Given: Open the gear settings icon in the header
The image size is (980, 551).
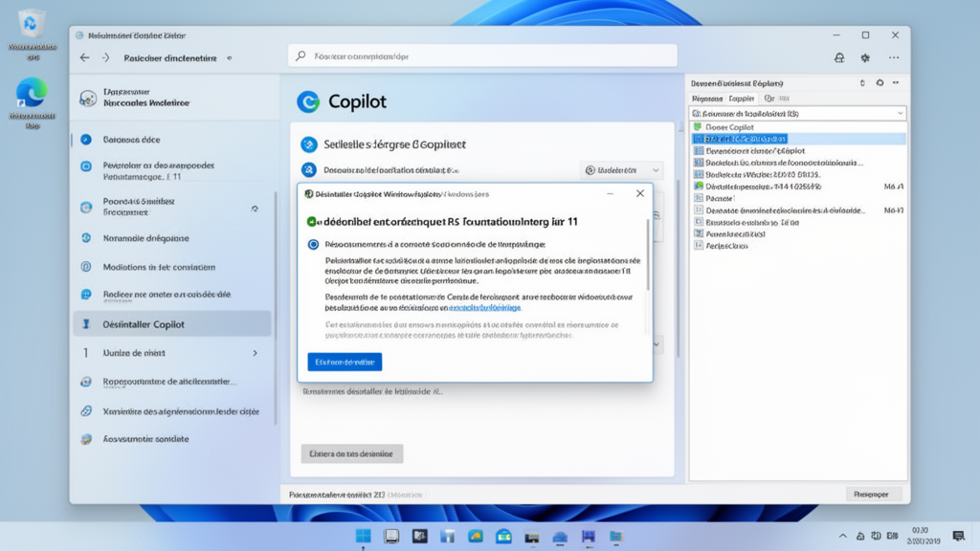Looking at the screenshot, I should click(865, 57).
